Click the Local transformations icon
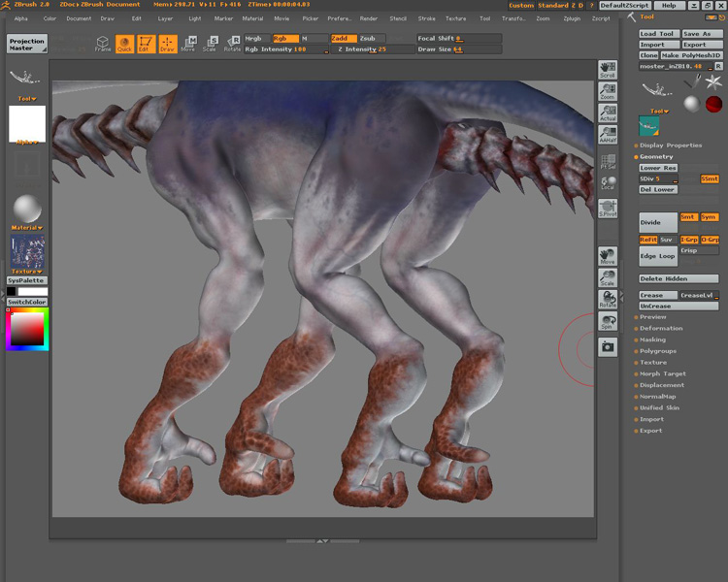Screen dimensions: 728x582 [608, 183]
